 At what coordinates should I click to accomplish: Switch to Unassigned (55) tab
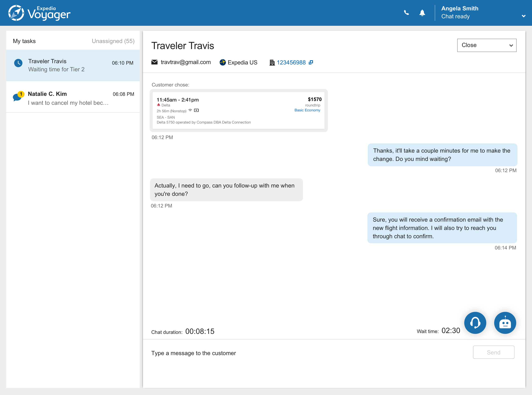point(113,41)
